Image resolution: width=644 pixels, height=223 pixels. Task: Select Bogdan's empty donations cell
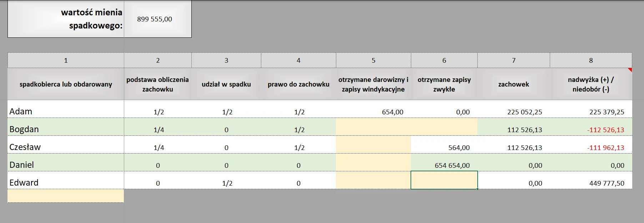point(373,127)
